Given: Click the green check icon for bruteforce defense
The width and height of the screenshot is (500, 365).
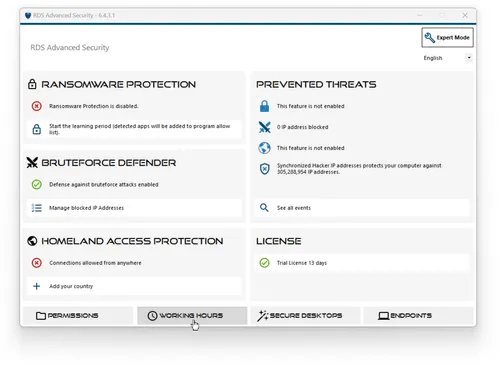Looking at the screenshot, I should (x=37, y=184).
